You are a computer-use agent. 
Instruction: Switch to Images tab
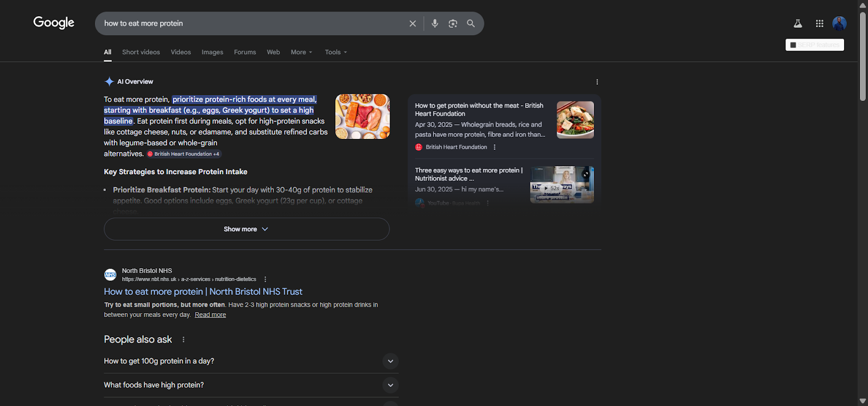212,52
